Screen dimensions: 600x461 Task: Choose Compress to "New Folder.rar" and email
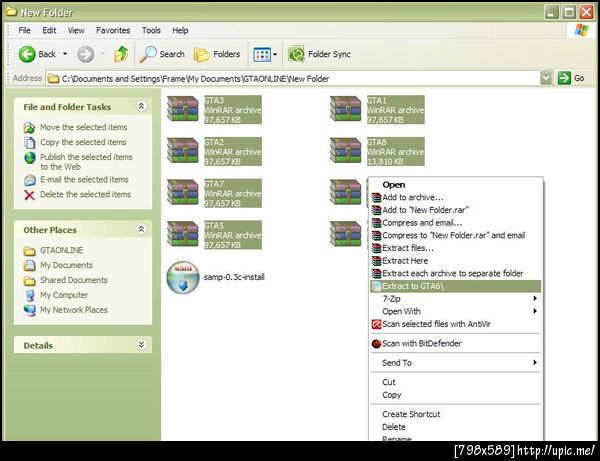tap(456, 235)
